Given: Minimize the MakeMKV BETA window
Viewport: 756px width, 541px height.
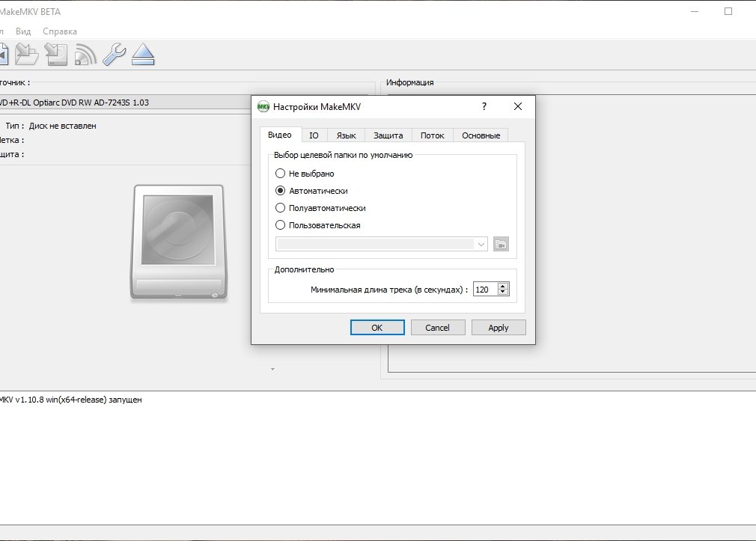Looking at the screenshot, I should (x=695, y=11).
